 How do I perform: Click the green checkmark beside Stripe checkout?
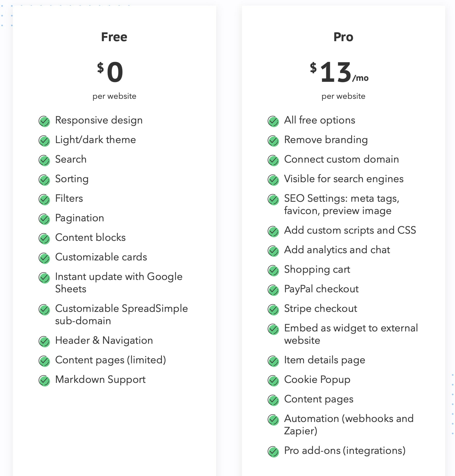click(273, 310)
